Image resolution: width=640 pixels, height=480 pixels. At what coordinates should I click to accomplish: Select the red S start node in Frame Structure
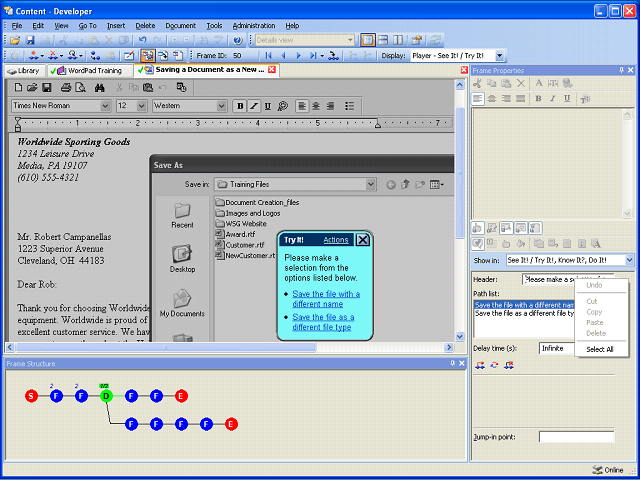(31, 396)
